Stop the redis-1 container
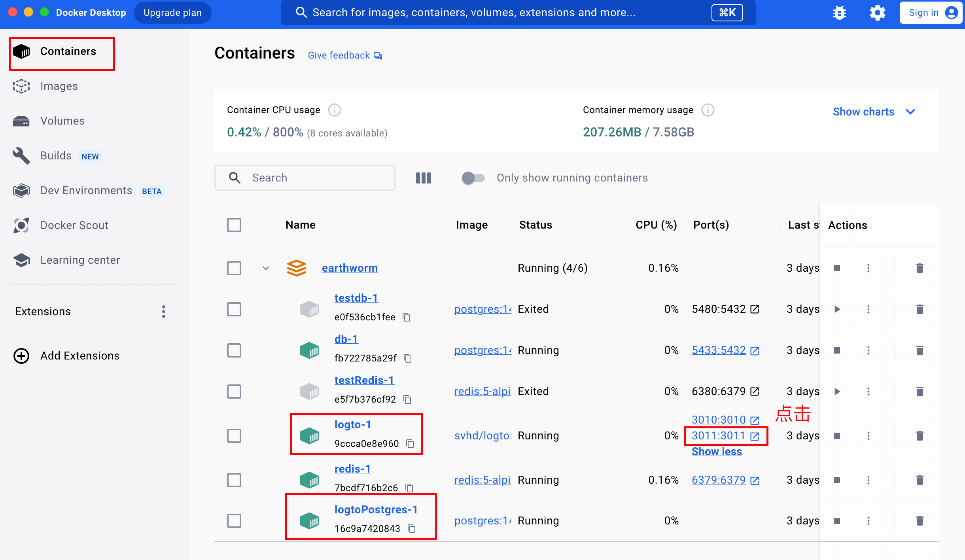Viewport: 965px width, 560px height. click(837, 480)
